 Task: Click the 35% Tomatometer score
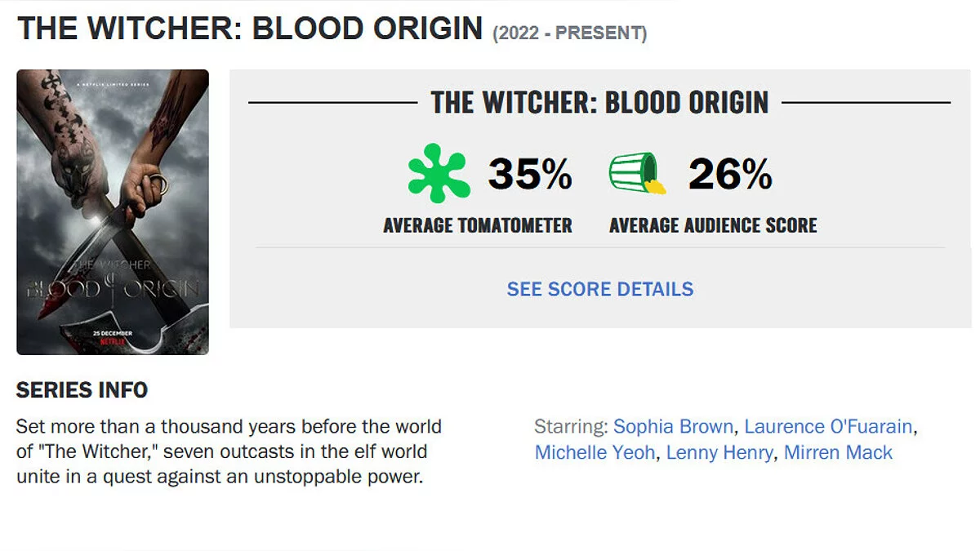click(530, 173)
